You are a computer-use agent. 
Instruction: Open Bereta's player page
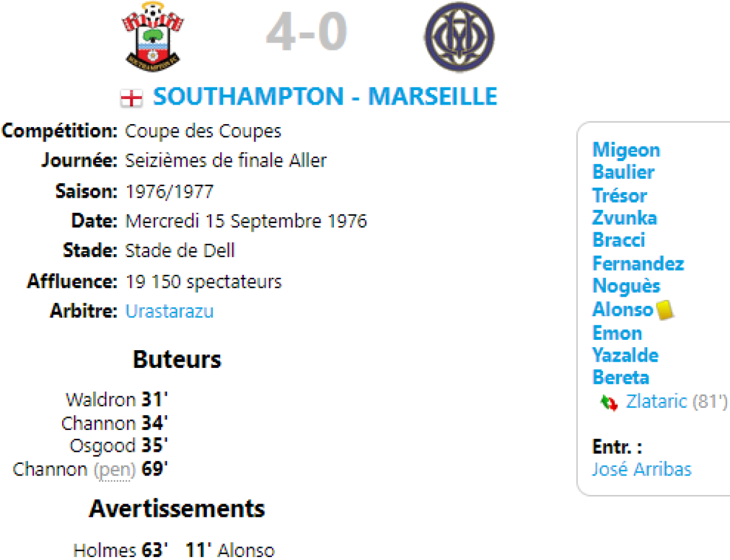620,378
